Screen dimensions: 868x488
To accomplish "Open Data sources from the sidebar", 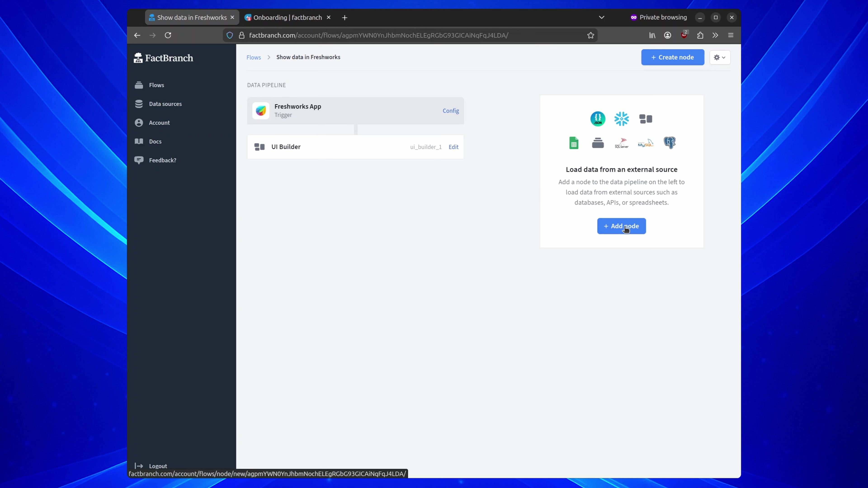I will click(x=139, y=104).
